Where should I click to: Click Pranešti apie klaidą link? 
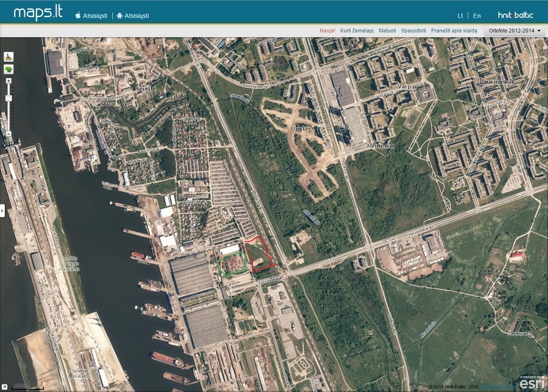(454, 30)
